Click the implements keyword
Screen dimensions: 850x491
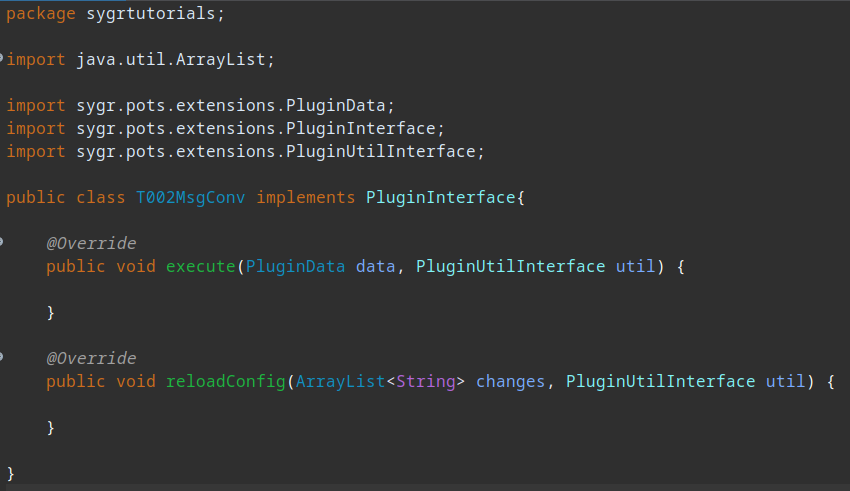(x=305, y=198)
